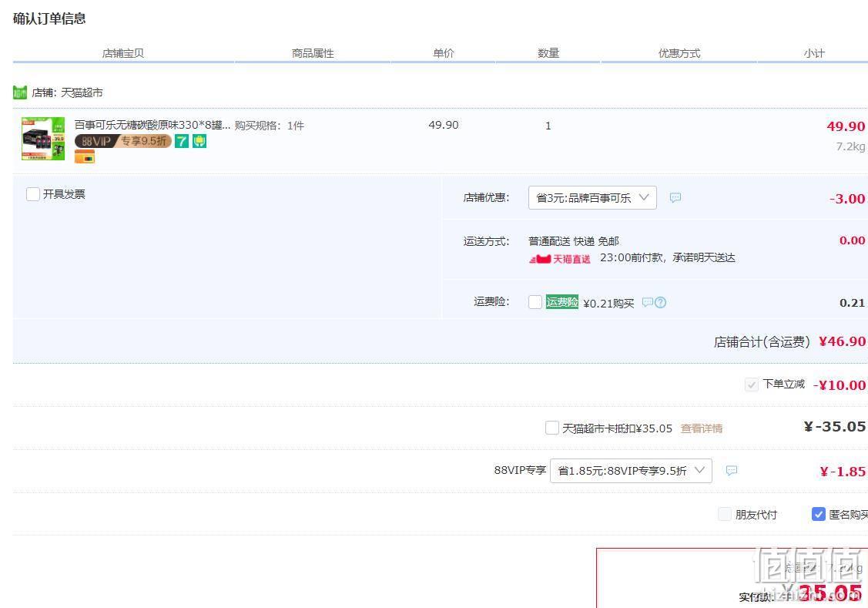Click the comment icon beside 88VIP专享 dropdown
Screen dimensions: 868x608
click(x=732, y=471)
